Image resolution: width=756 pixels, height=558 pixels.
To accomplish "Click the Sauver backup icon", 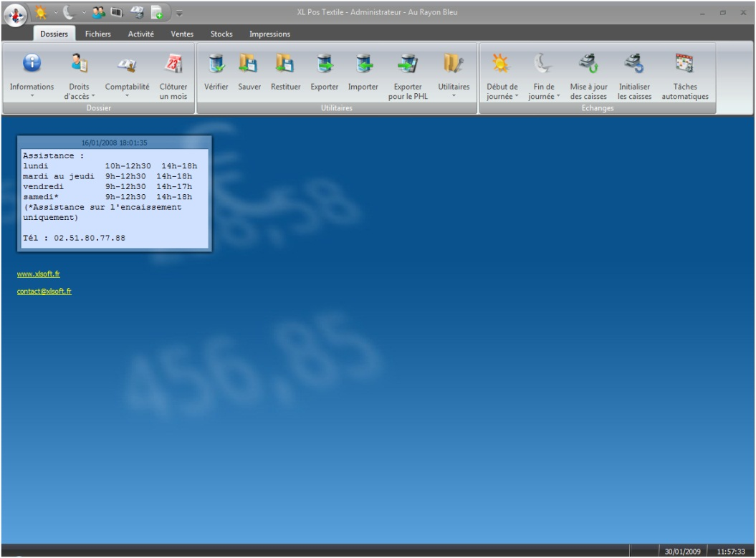I will 249,66.
